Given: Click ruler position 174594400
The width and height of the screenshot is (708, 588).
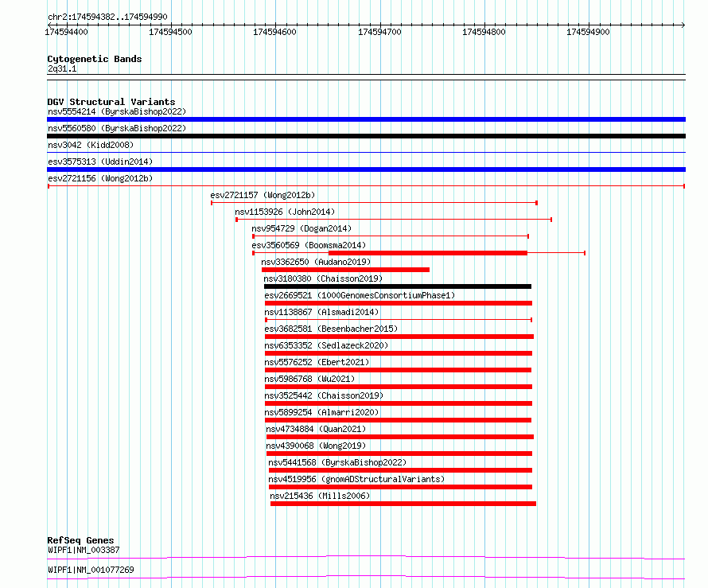Looking at the screenshot, I should pos(66,32).
